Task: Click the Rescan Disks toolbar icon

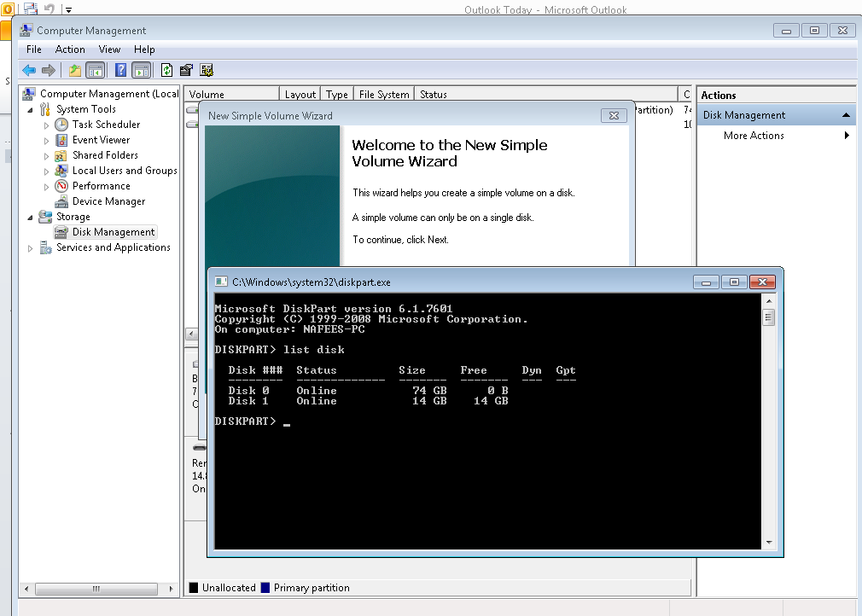Action: (205, 69)
